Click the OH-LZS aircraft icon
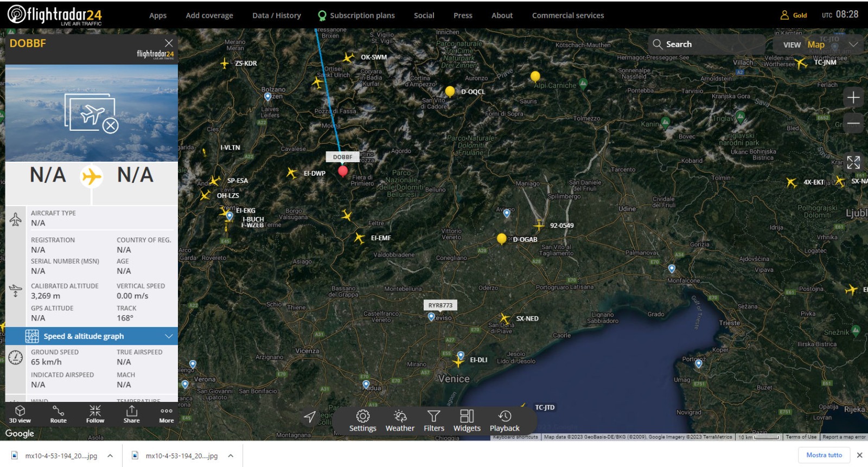This screenshot has width=868, height=467. click(205, 195)
